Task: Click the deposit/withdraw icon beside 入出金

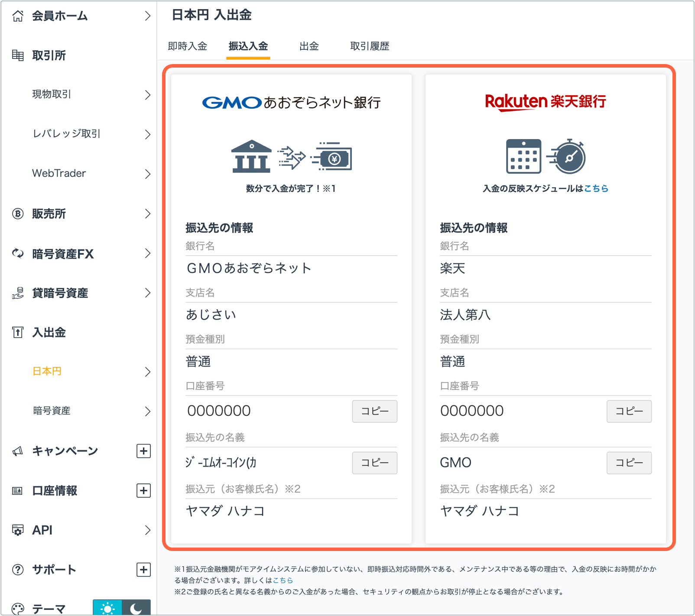Action: coord(18,332)
